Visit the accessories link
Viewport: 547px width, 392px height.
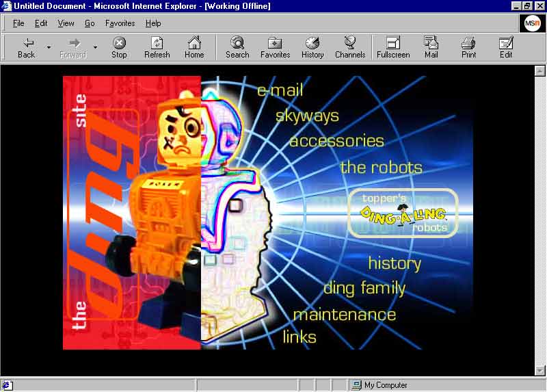pos(336,141)
